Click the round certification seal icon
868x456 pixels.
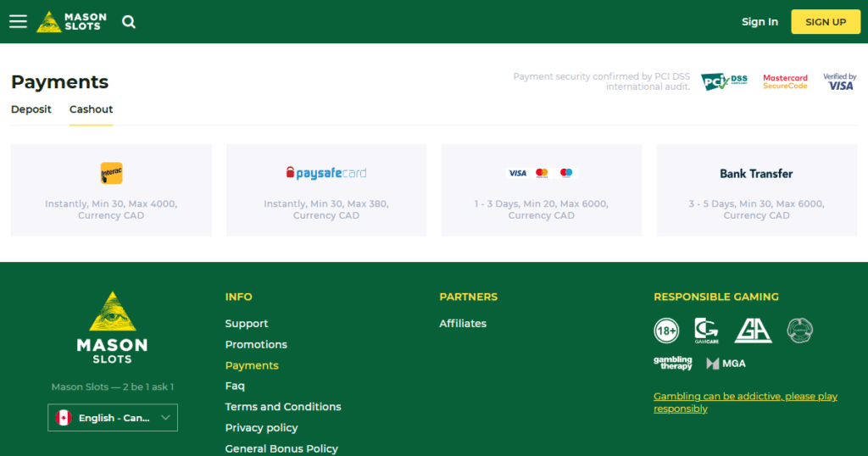(800, 331)
